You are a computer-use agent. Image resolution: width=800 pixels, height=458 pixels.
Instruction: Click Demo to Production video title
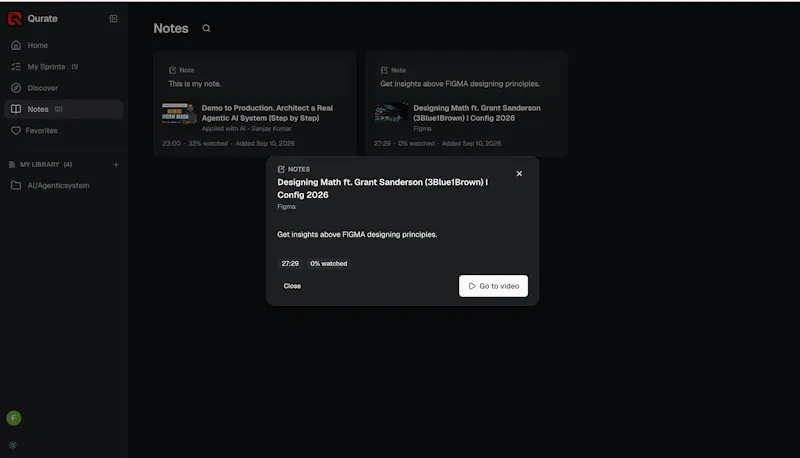pos(267,113)
